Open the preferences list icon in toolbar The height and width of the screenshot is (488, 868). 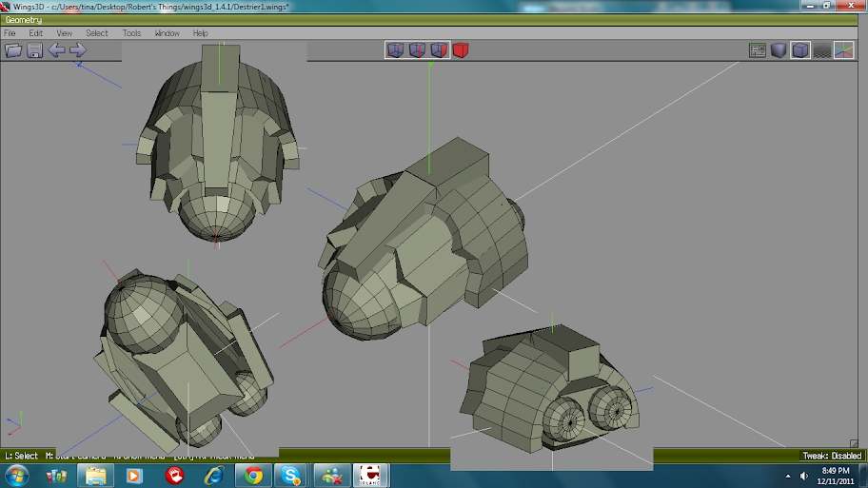click(x=758, y=50)
